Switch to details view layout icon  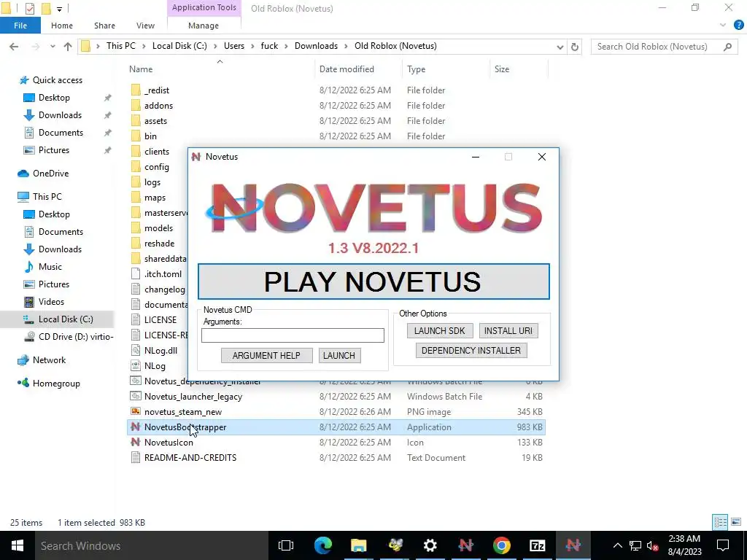720,522
